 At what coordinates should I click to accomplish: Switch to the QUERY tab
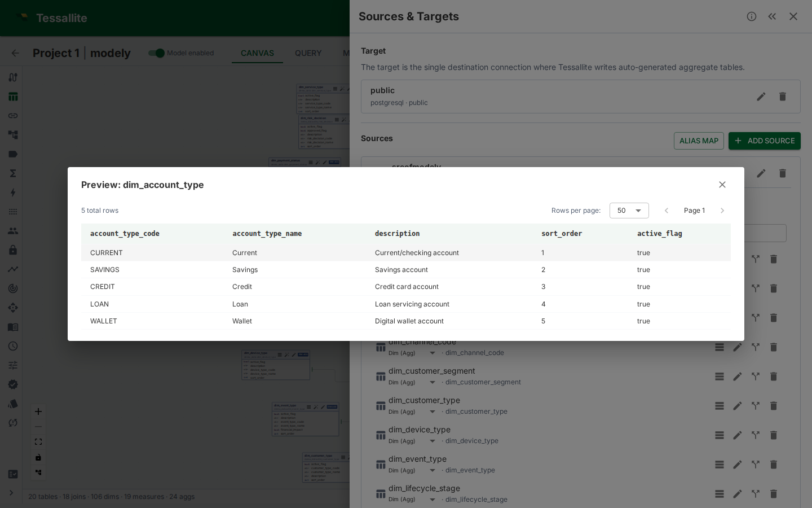point(308,53)
